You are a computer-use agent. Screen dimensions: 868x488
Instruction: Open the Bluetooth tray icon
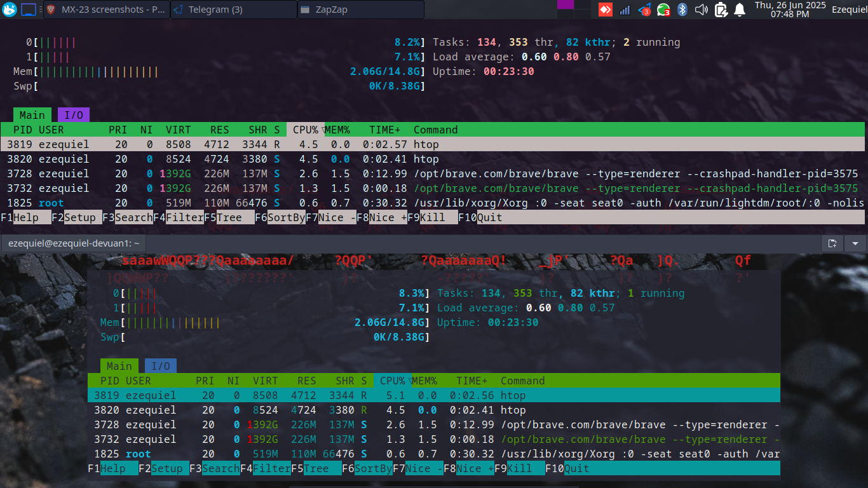click(682, 10)
